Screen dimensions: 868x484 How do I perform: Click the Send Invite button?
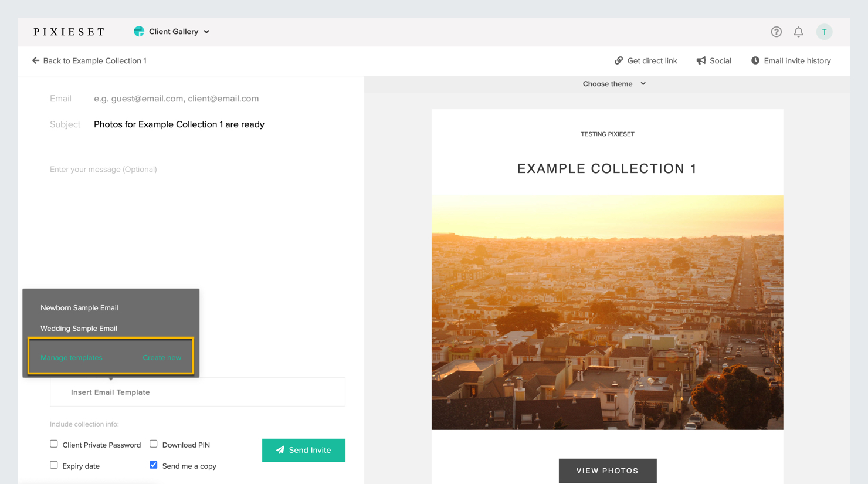[x=304, y=450]
